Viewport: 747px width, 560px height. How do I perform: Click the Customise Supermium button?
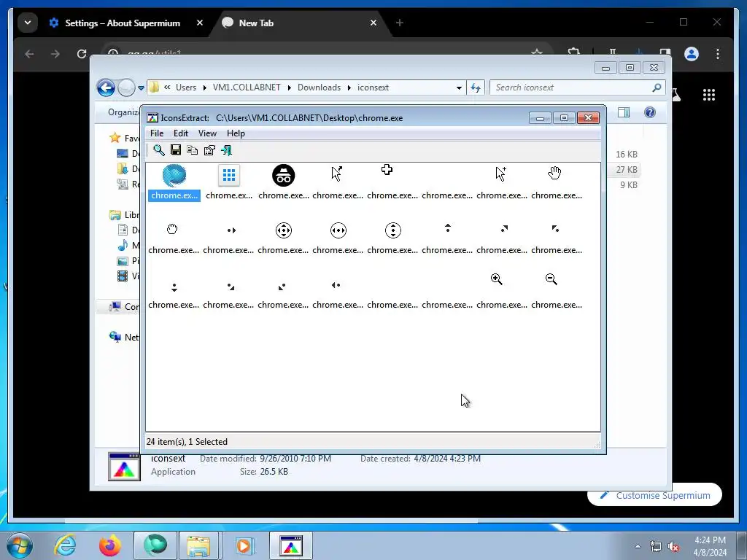coord(654,495)
